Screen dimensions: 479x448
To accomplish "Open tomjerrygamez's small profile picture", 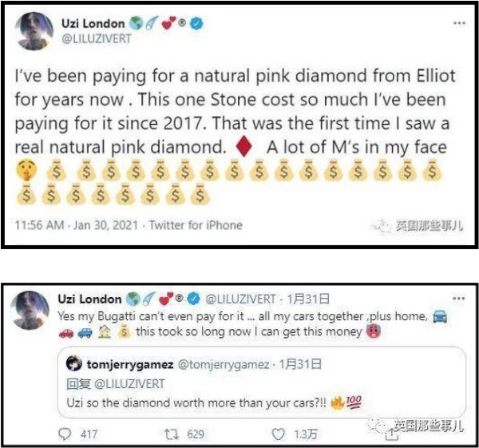I will pos(73,364).
